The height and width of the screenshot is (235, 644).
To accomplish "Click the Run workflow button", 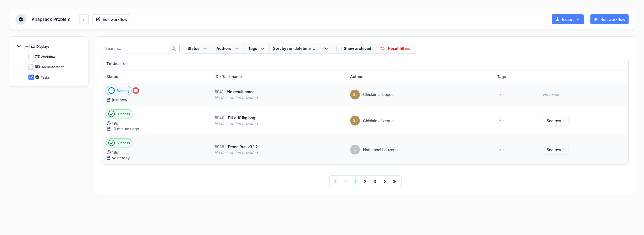I will click(x=609, y=19).
